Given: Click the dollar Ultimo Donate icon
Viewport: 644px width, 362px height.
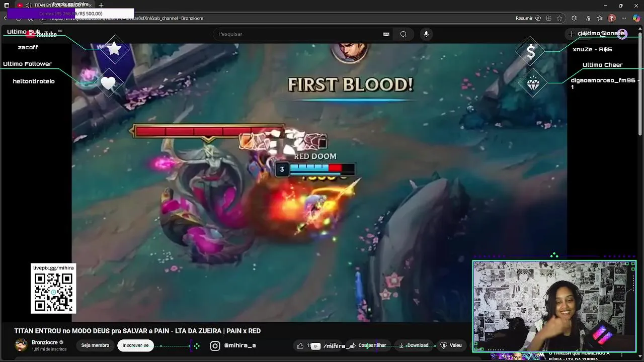Looking at the screenshot, I should [x=531, y=51].
